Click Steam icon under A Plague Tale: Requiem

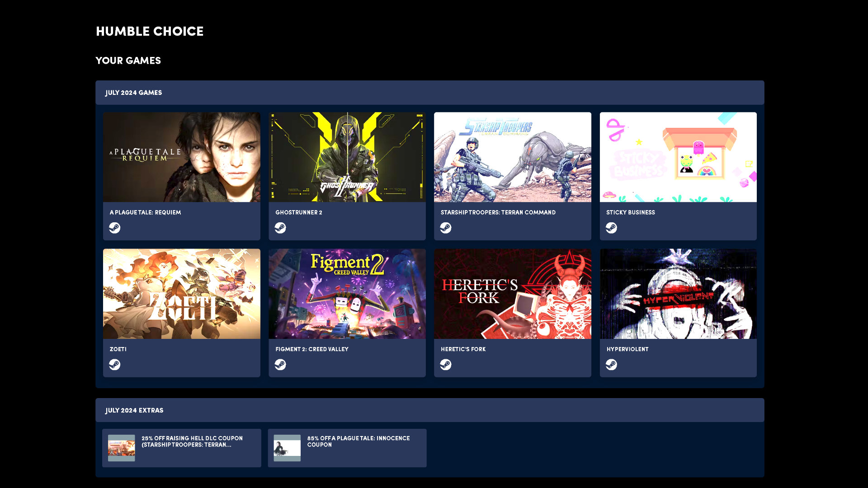(114, 228)
